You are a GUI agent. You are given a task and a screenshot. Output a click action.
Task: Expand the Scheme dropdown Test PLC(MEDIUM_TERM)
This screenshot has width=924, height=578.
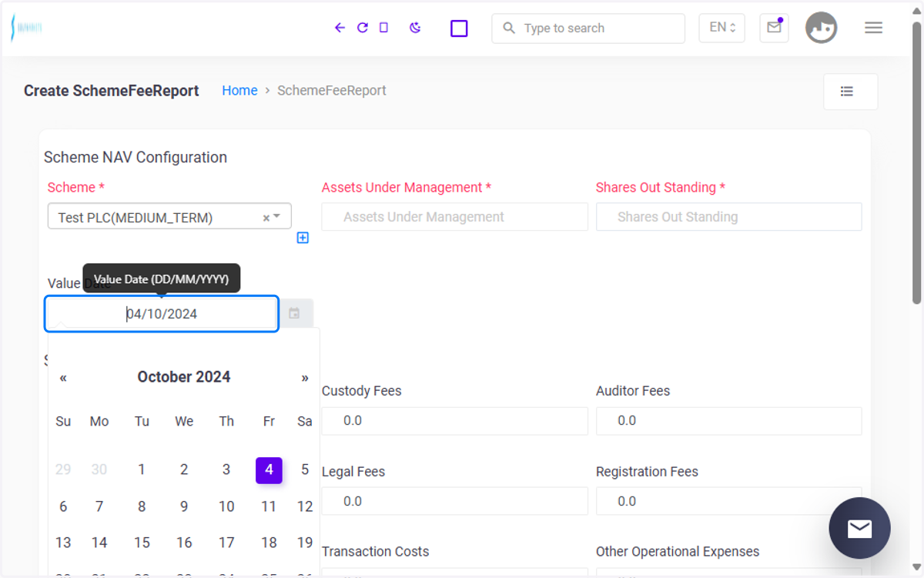pos(169,216)
